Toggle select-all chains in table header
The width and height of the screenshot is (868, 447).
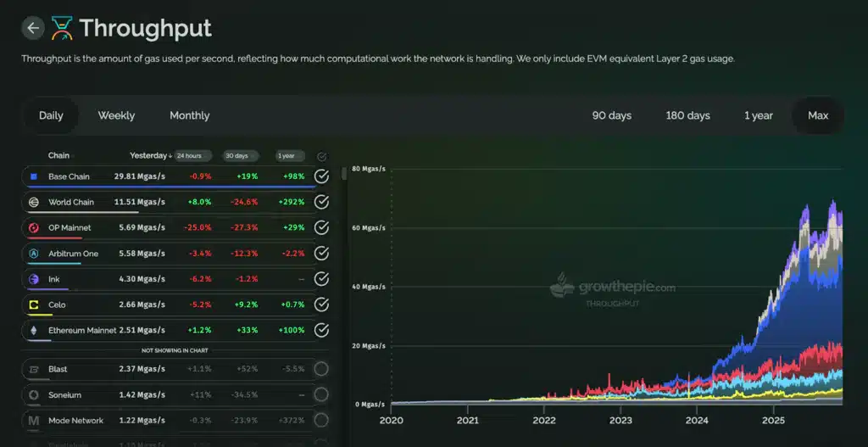tap(321, 156)
